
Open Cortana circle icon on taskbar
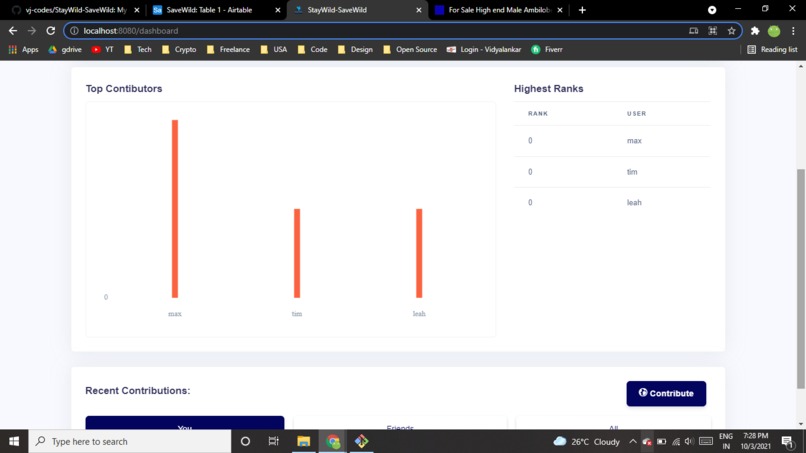245,441
